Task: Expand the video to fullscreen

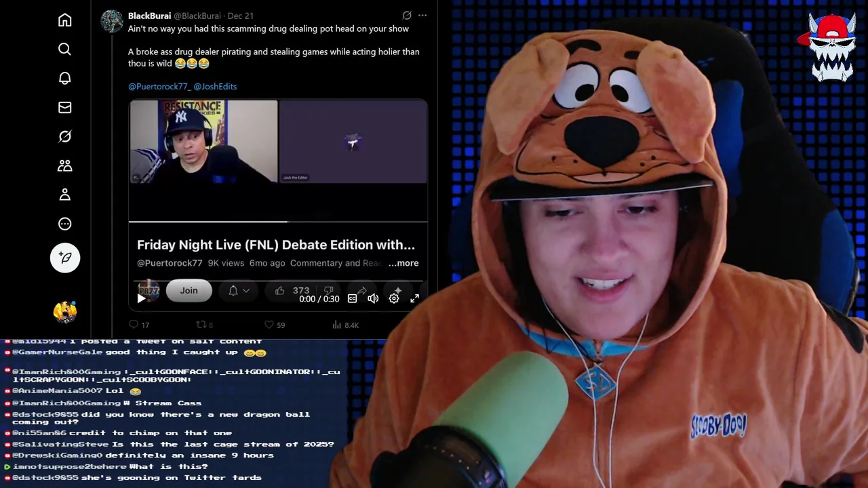Action: (414, 298)
